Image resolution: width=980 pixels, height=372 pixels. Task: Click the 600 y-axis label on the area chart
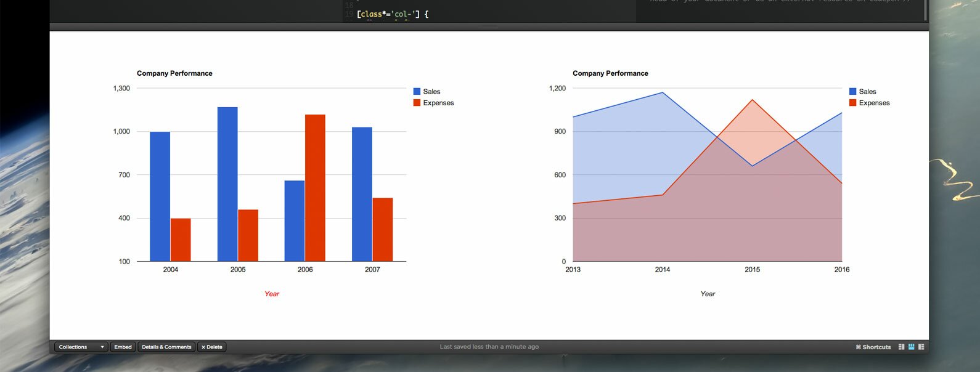pyautogui.click(x=560, y=175)
